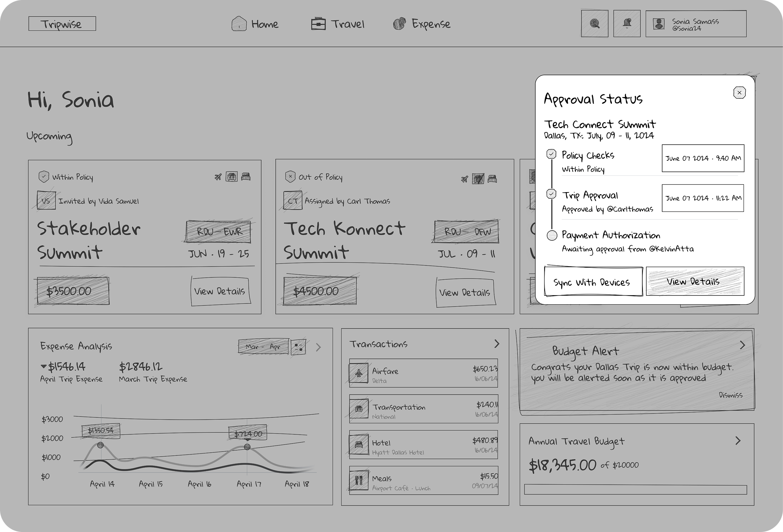Toggle the Policy Checks completed checkmark
The image size is (783, 532).
point(552,154)
